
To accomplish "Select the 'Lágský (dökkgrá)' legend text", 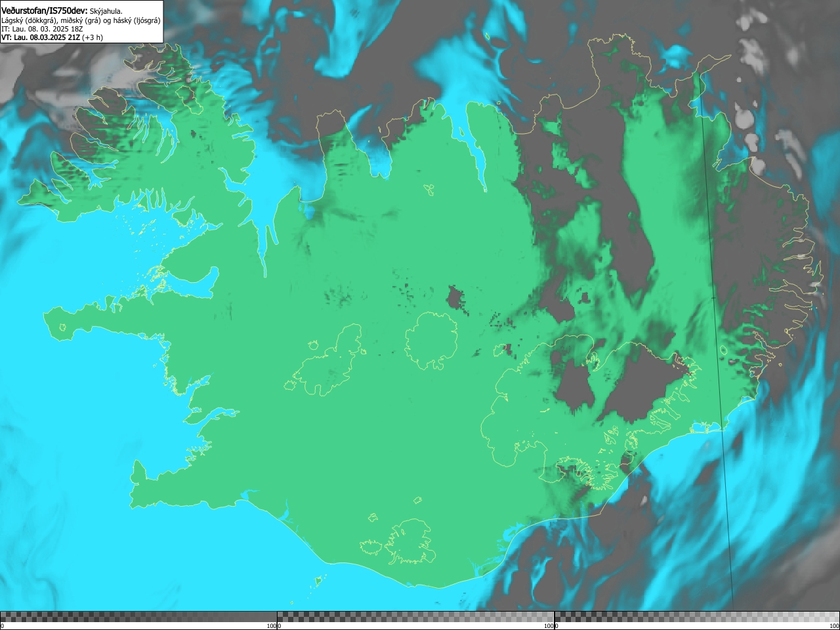I will [29, 20].
